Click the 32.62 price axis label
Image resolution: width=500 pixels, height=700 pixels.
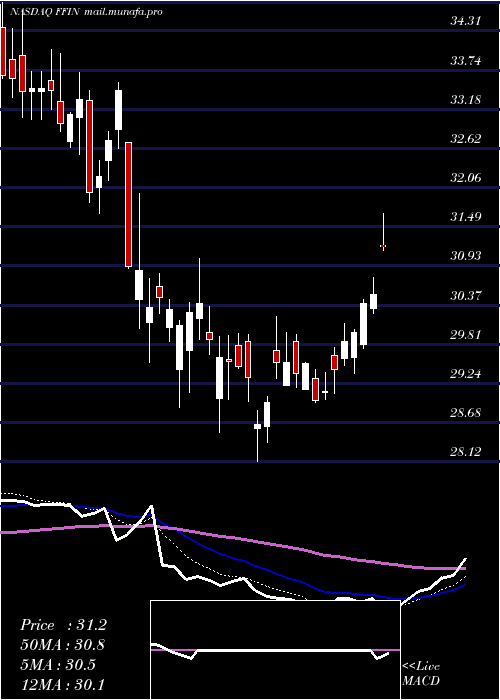coord(466,138)
